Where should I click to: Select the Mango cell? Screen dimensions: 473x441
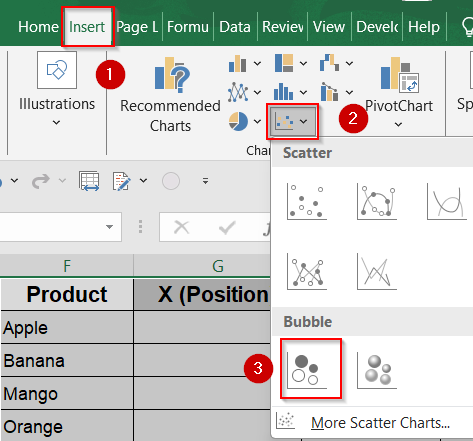point(67,393)
